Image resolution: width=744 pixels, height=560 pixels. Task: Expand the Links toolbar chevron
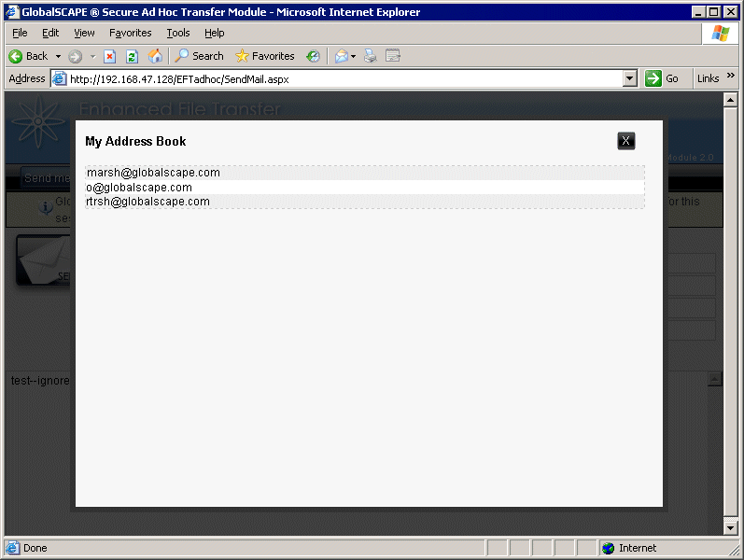click(x=731, y=76)
